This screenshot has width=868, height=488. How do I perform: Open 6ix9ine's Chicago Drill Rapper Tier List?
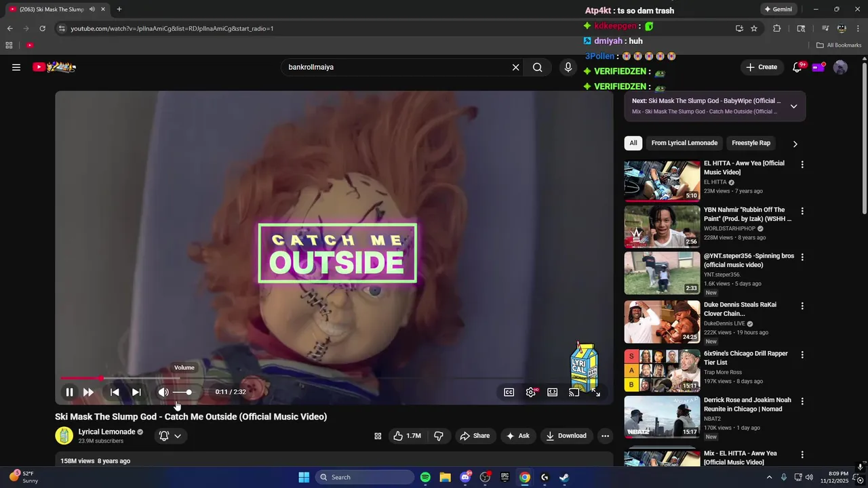pos(662,369)
